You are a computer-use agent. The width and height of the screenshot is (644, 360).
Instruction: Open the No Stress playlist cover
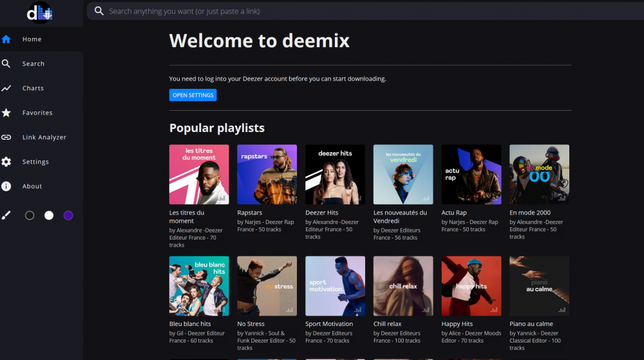(267, 286)
